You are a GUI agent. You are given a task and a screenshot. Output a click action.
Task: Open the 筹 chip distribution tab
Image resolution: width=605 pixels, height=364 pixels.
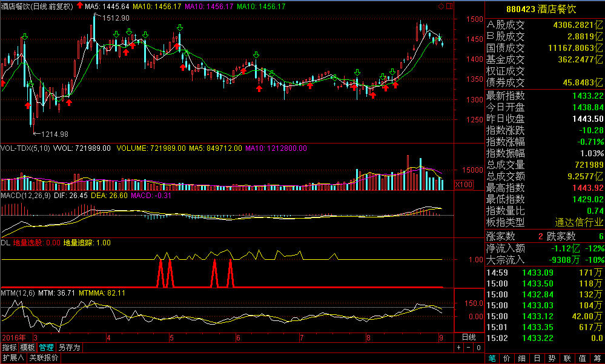point(597,358)
